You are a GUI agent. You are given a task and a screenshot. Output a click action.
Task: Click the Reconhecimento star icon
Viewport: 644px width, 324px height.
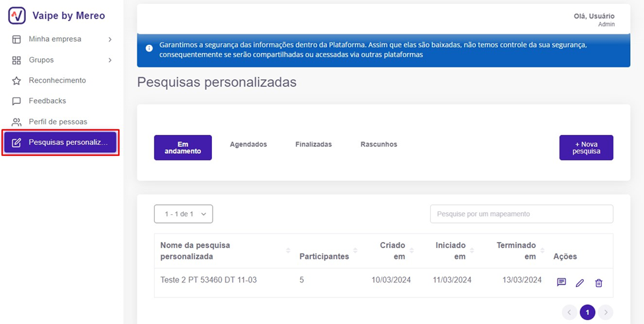coord(17,81)
